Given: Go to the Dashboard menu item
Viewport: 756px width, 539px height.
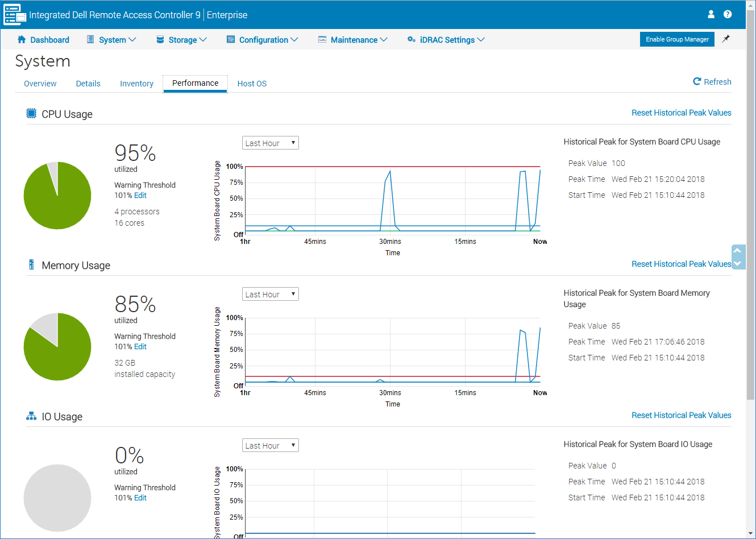Looking at the screenshot, I should tap(49, 40).
